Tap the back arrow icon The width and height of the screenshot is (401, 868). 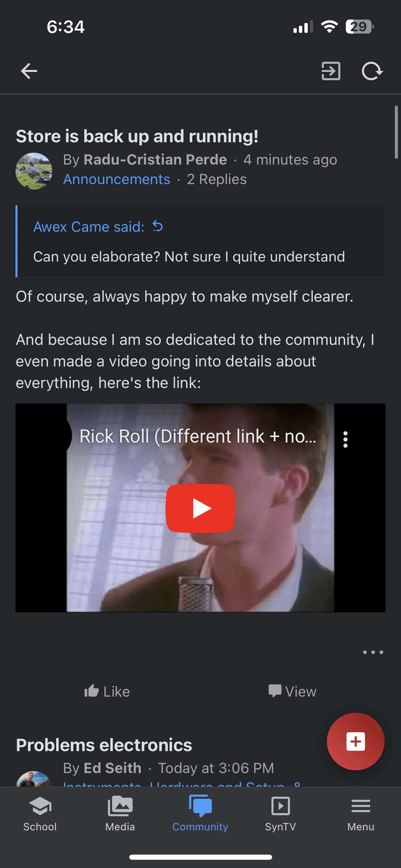[29, 71]
